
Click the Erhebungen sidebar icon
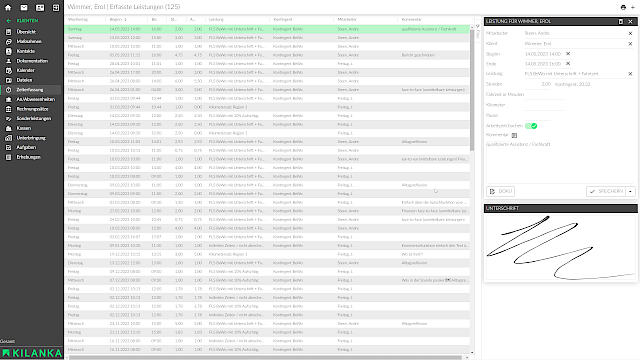coord(9,157)
